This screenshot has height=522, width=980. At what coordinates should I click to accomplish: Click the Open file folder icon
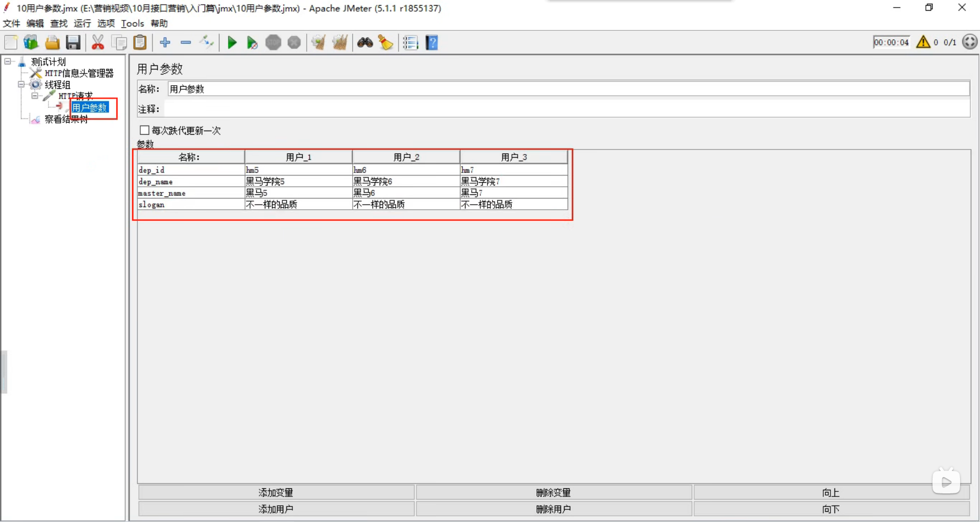[x=52, y=42]
